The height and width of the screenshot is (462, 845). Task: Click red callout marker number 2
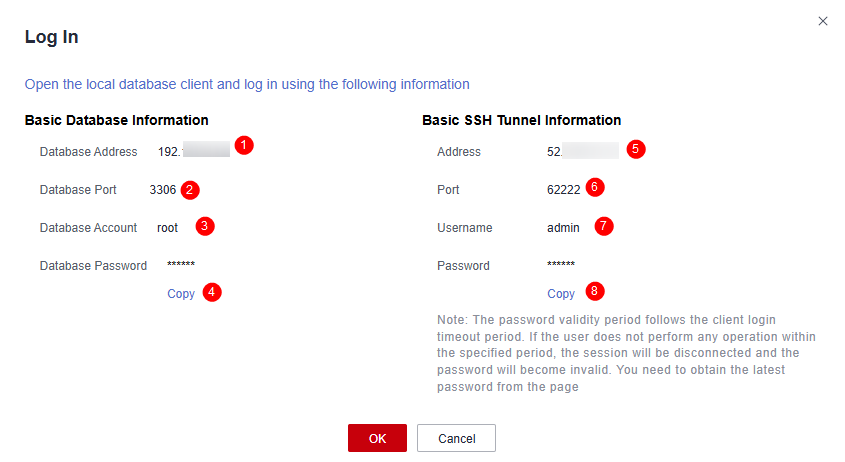click(189, 189)
